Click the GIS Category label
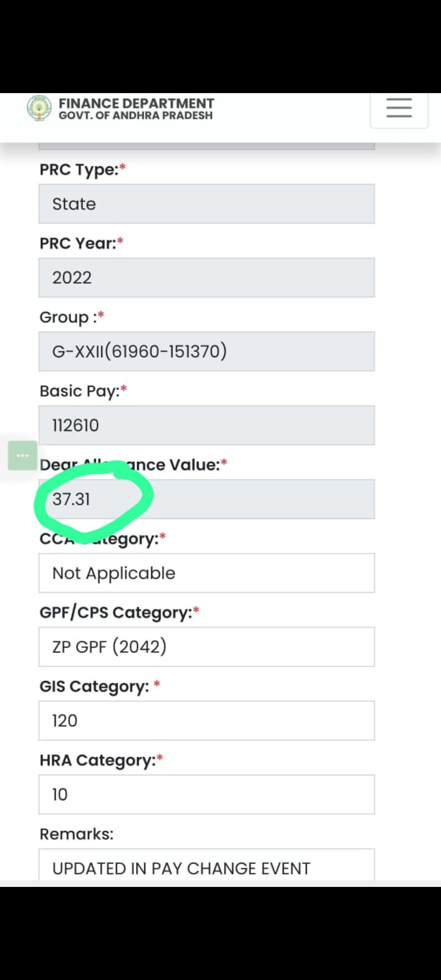The width and height of the screenshot is (441, 980). (94, 686)
